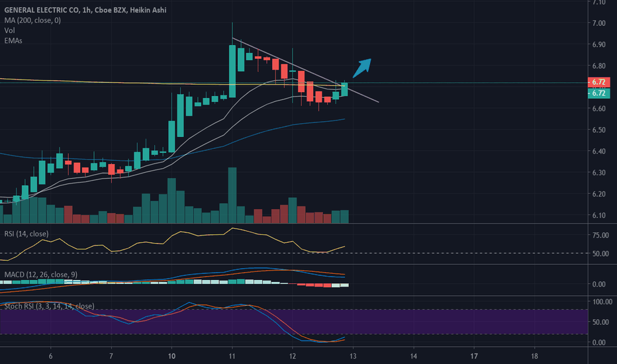Click the red 6.72 price tag

(x=598, y=82)
